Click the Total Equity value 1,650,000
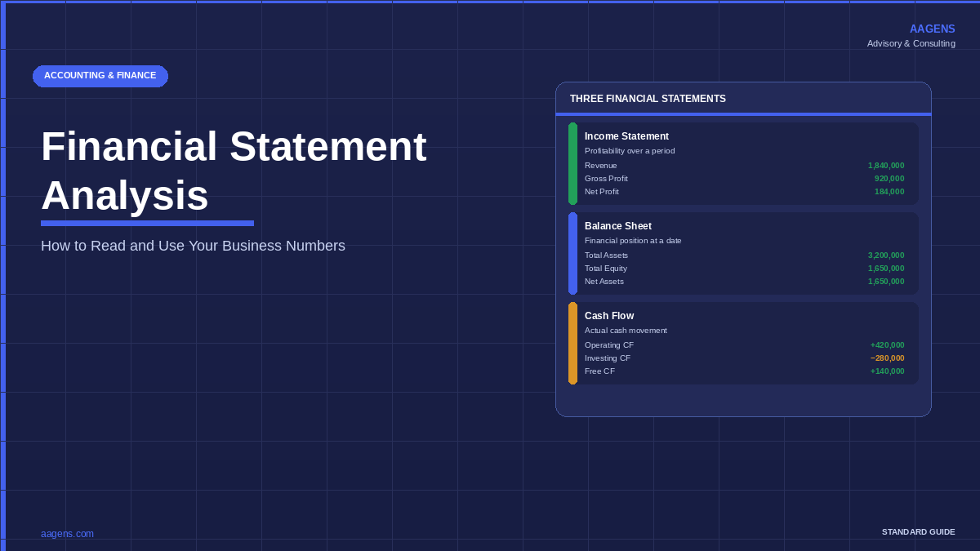The height and width of the screenshot is (551, 980). [886, 269]
